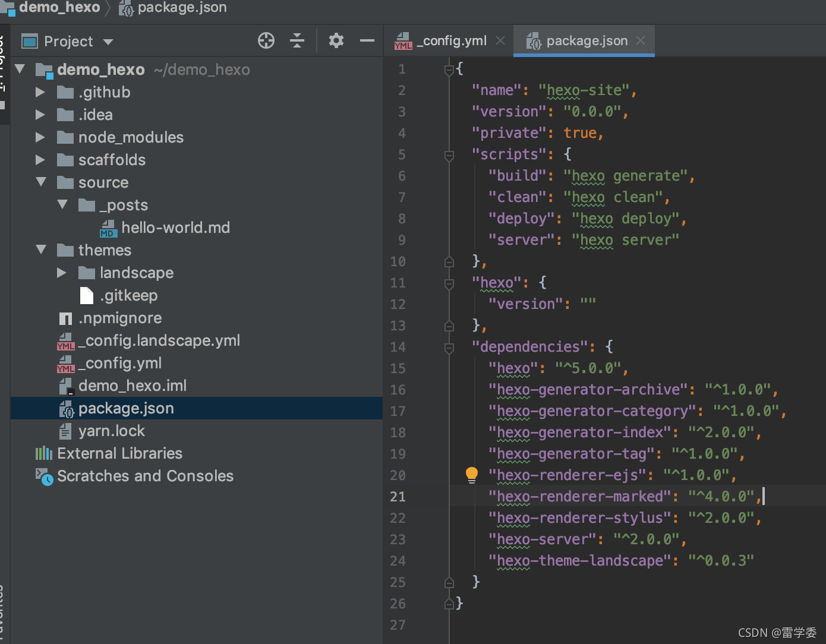The height and width of the screenshot is (644, 826).
Task: Open the Project view dropdown arrow
Action: [x=108, y=42]
